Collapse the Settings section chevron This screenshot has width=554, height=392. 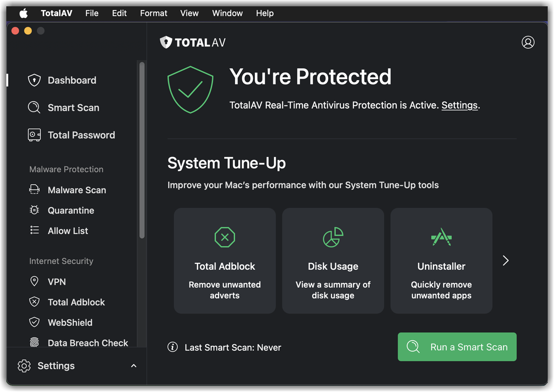coord(134,366)
